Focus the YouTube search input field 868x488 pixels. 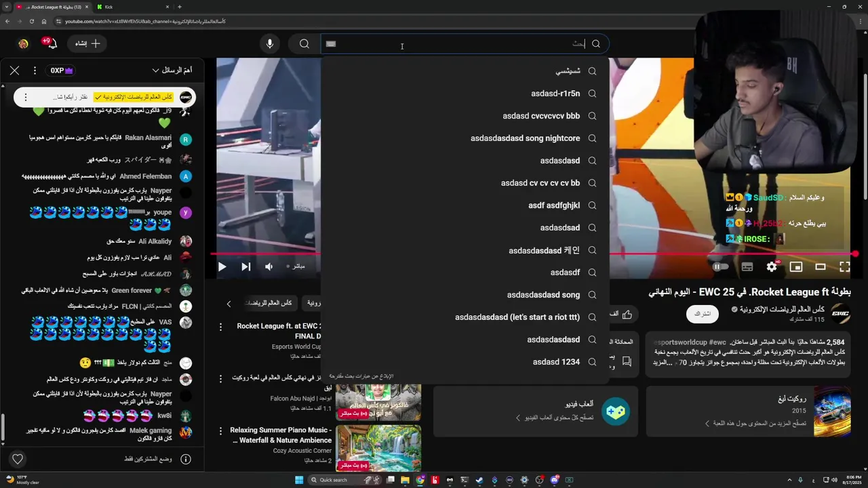click(x=454, y=44)
